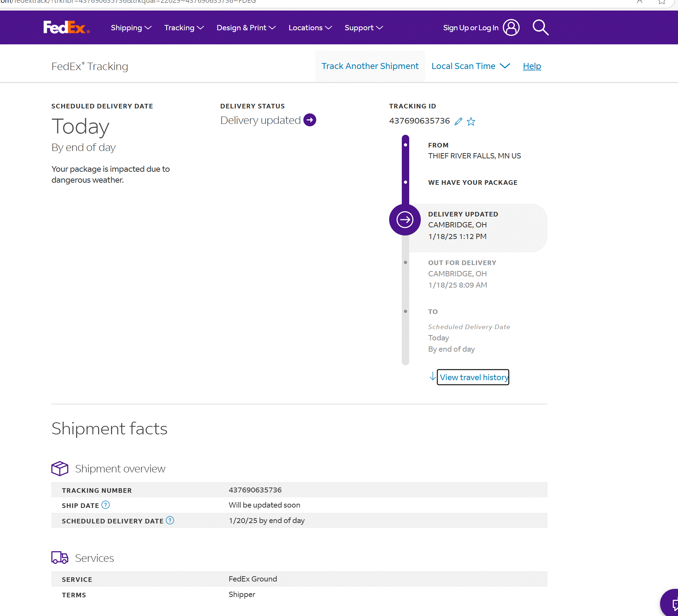Click the Out for Delivery timeline dot
The height and width of the screenshot is (616, 678).
pos(405,263)
